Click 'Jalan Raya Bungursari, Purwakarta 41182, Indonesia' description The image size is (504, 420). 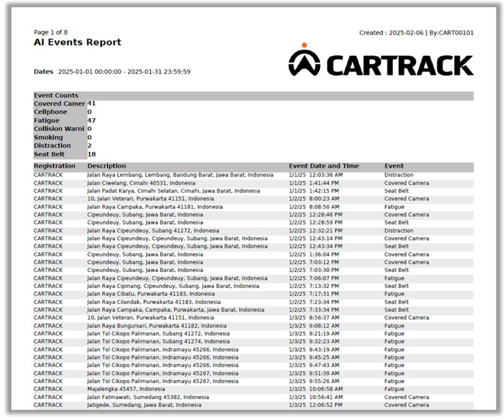(x=157, y=326)
